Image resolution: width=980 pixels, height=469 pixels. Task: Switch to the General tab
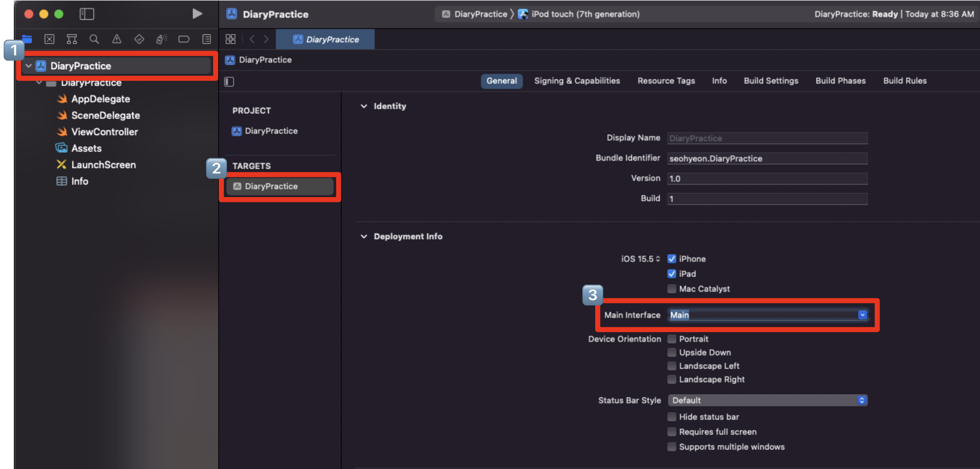pyautogui.click(x=501, y=81)
